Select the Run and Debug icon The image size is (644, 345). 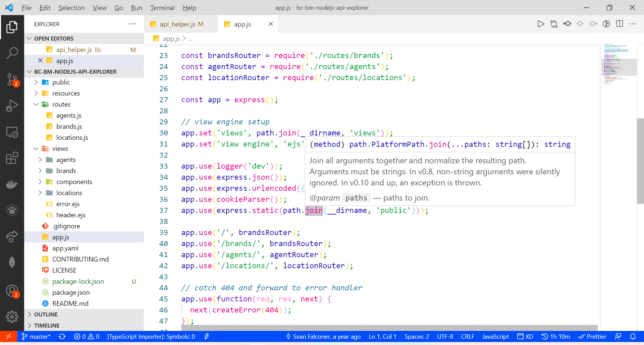click(12, 106)
